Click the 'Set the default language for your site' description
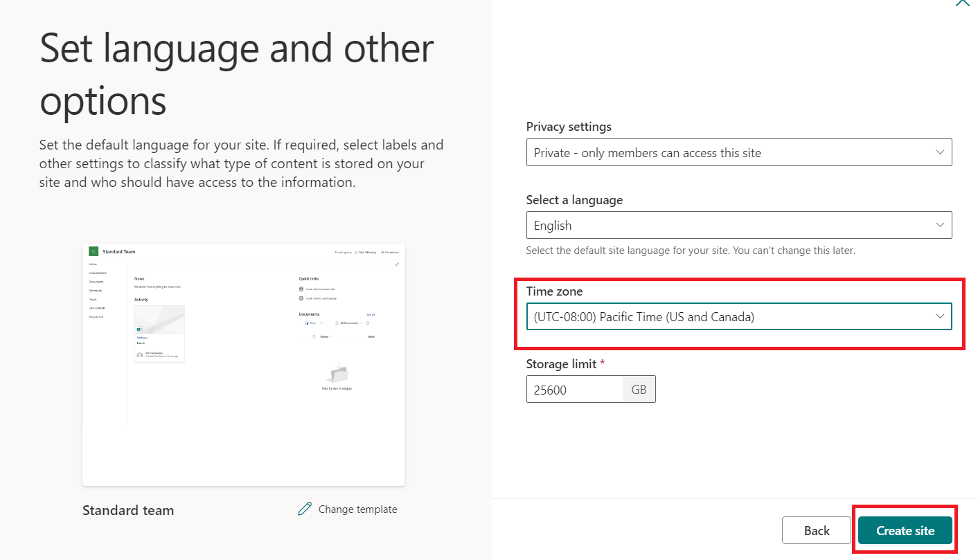Viewport: 978px width, 560px height. (241, 164)
